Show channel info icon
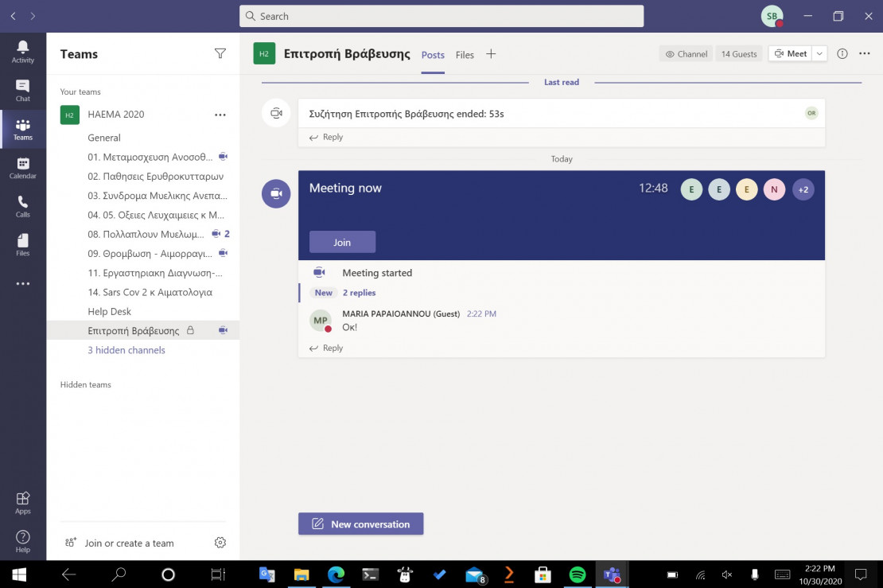The image size is (883, 588). pos(842,53)
